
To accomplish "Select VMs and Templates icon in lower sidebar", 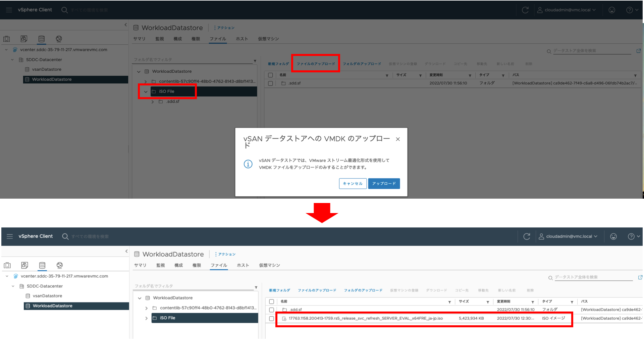I will coord(24,265).
